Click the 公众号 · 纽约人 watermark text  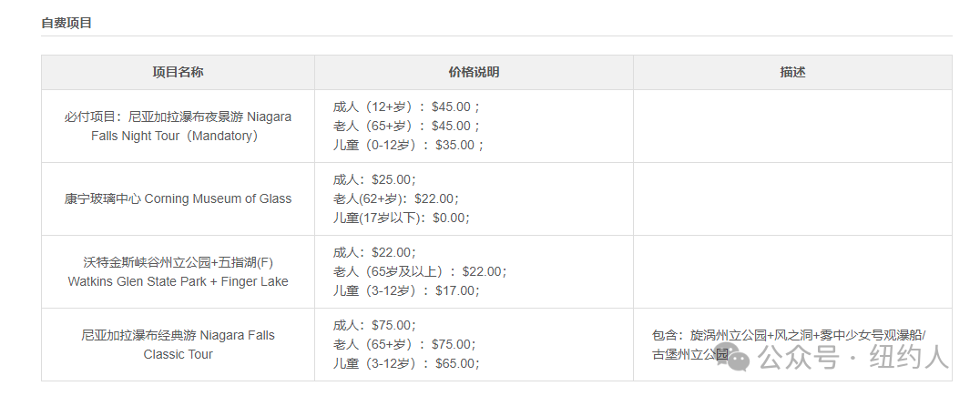pyautogui.click(x=853, y=359)
